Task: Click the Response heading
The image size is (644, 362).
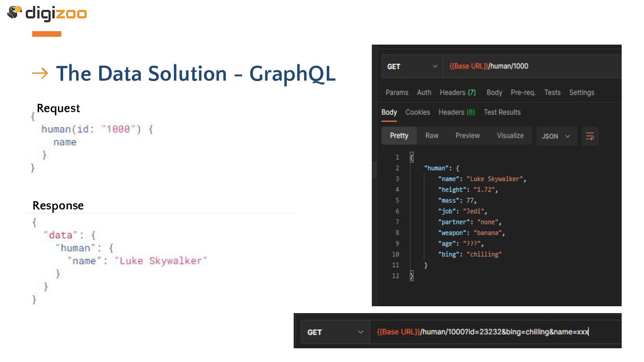Action: pyautogui.click(x=58, y=205)
